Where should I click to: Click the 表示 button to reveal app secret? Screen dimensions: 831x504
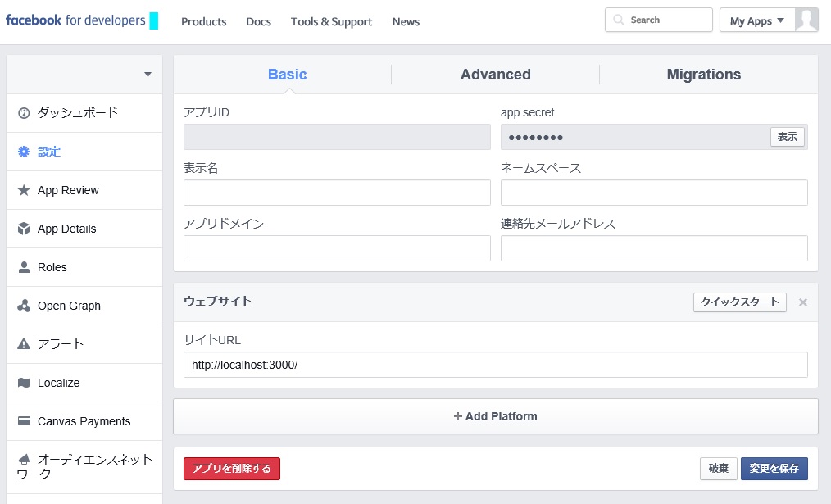(787, 137)
